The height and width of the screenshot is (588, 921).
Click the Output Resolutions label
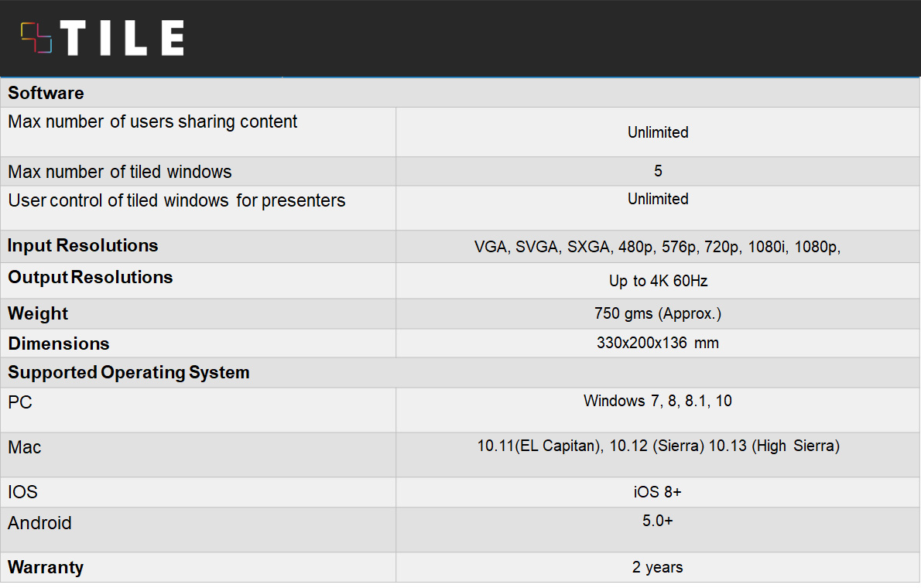point(91,278)
